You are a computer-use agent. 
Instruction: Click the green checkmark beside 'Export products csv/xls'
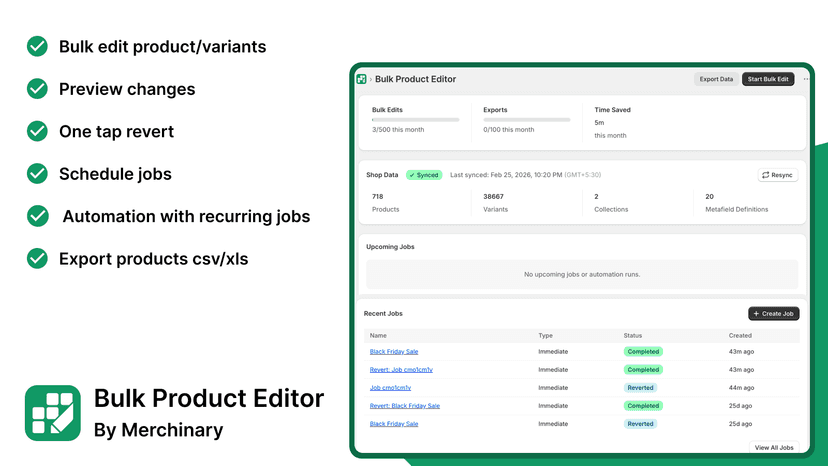(37, 258)
